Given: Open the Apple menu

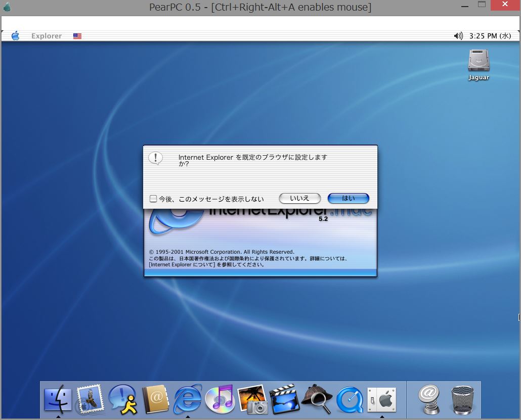Looking at the screenshot, I should tap(15, 35).
